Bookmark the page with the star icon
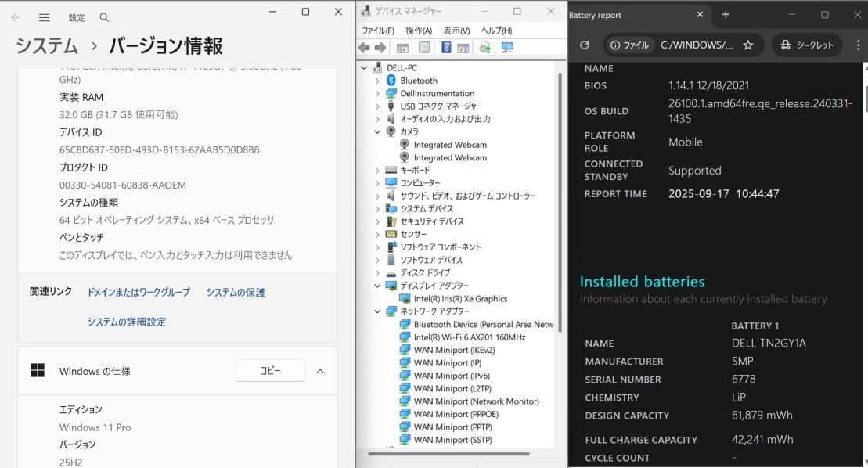This screenshot has width=868, height=468. [x=747, y=45]
